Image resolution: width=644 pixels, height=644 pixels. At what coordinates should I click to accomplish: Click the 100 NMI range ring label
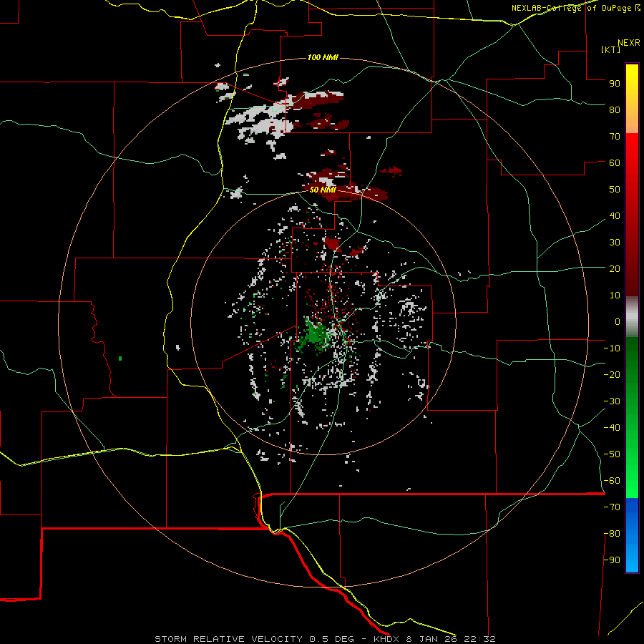[x=323, y=57]
